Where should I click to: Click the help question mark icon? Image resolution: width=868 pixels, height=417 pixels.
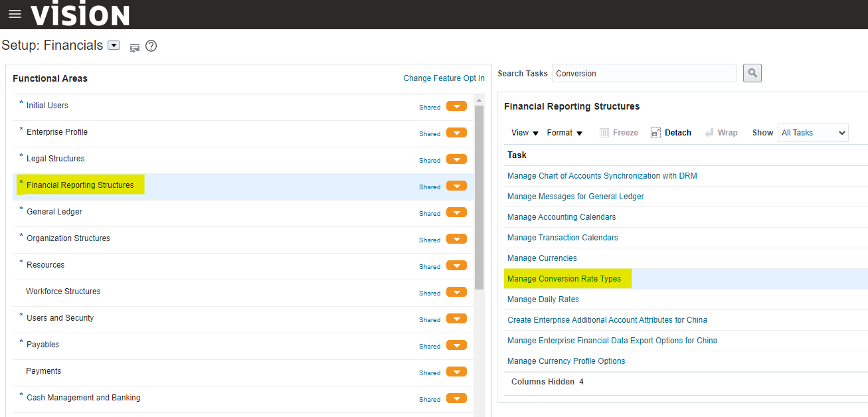151,46
